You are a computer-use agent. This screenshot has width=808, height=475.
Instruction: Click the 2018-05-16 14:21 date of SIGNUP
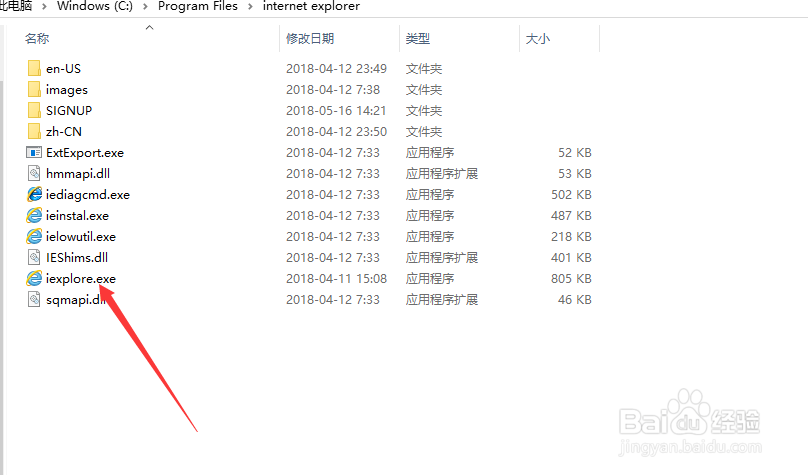point(336,110)
